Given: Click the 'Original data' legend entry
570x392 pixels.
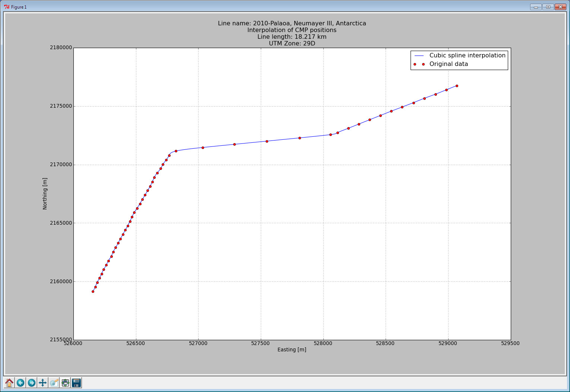Looking at the screenshot, I should (x=449, y=64).
